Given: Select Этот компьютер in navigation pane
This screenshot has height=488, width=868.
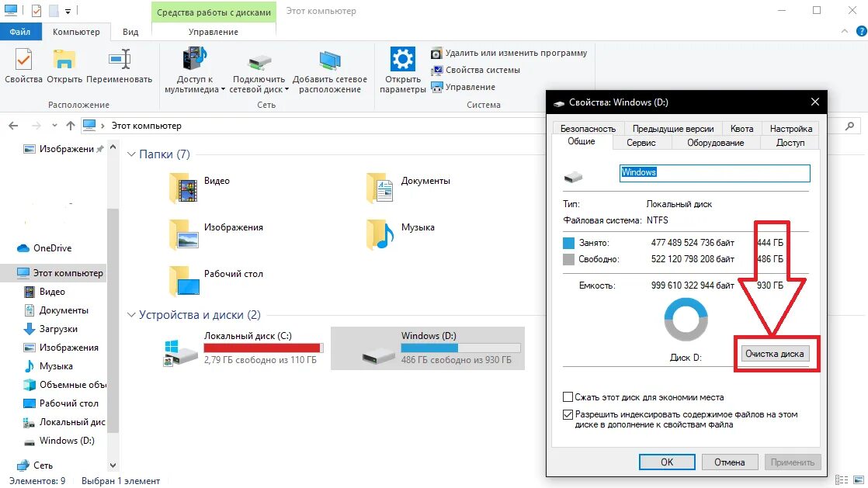Looking at the screenshot, I should coord(60,273).
